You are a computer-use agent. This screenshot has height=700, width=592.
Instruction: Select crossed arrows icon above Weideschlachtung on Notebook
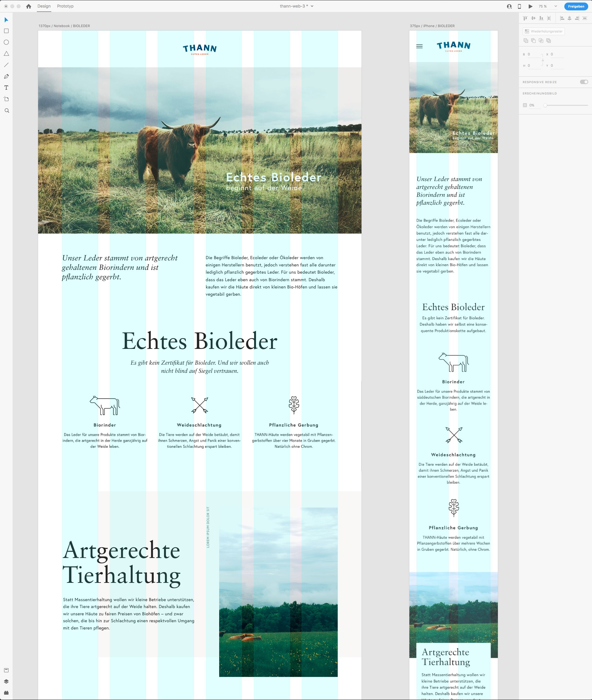point(200,405)
